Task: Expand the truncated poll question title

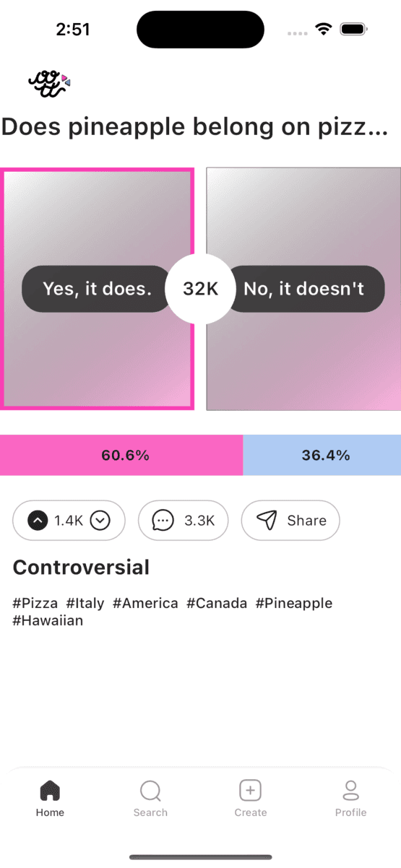Action: coord(195,127)
